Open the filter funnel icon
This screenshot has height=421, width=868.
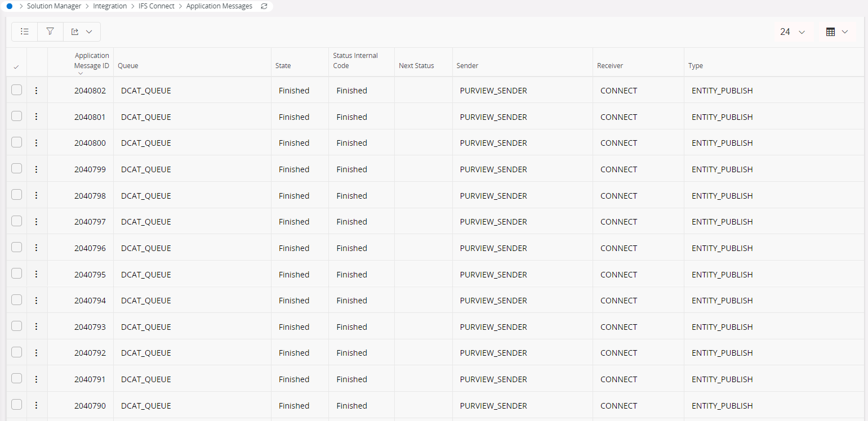click(50, 32)
